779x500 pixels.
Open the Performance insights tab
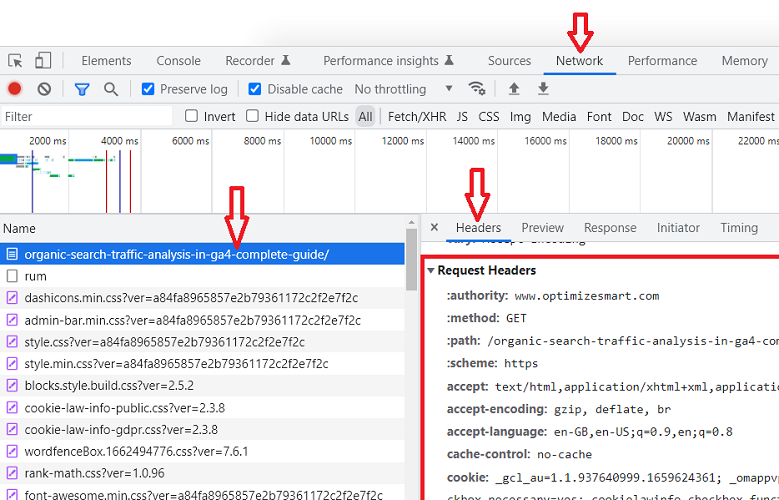(x=389, y=61)
